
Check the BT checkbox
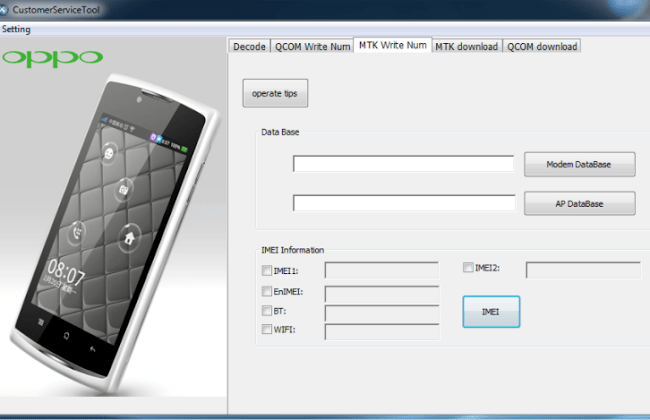267,310
